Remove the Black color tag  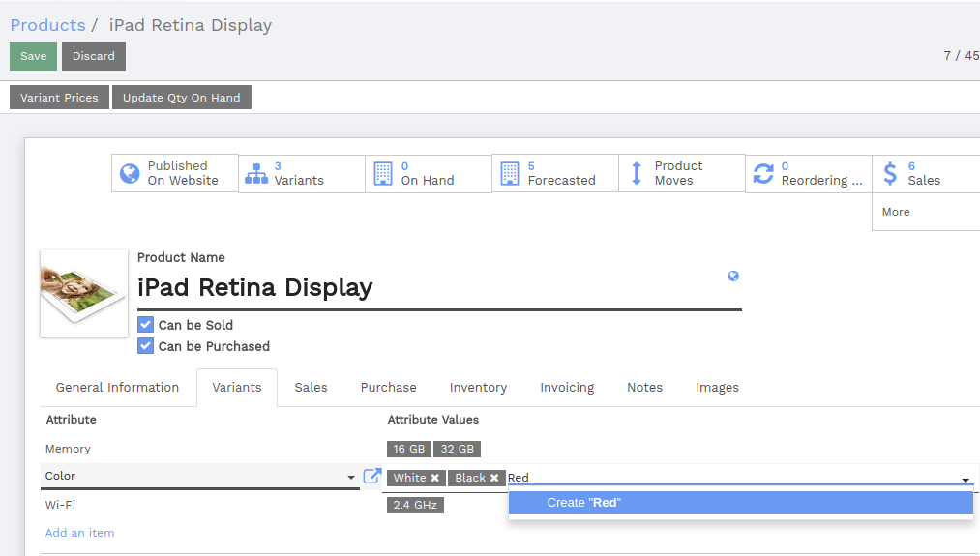coord(494,478)
